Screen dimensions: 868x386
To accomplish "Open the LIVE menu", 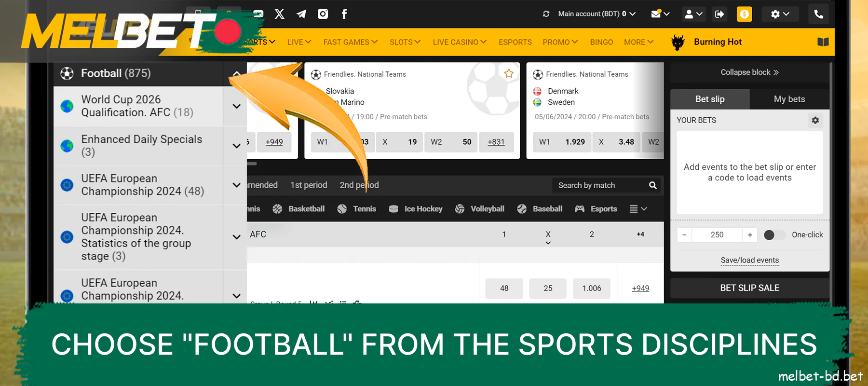I will pyautogui.click(x=299, y=42).
